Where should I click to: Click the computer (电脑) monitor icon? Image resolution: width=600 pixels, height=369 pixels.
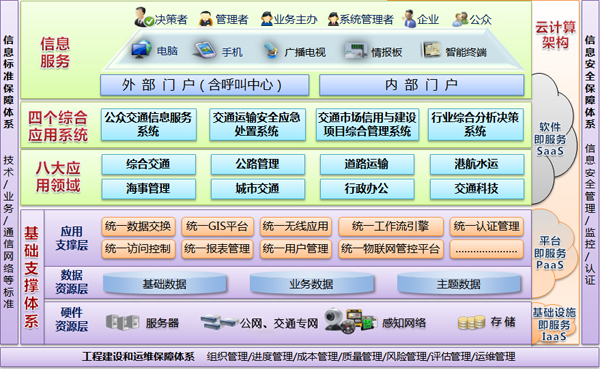pos(141,49)
